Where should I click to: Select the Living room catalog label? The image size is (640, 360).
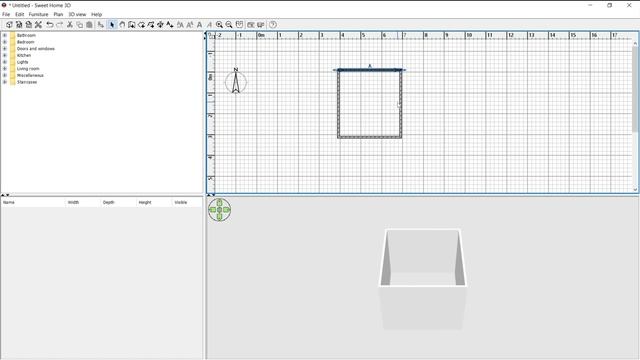click(28, 69)
